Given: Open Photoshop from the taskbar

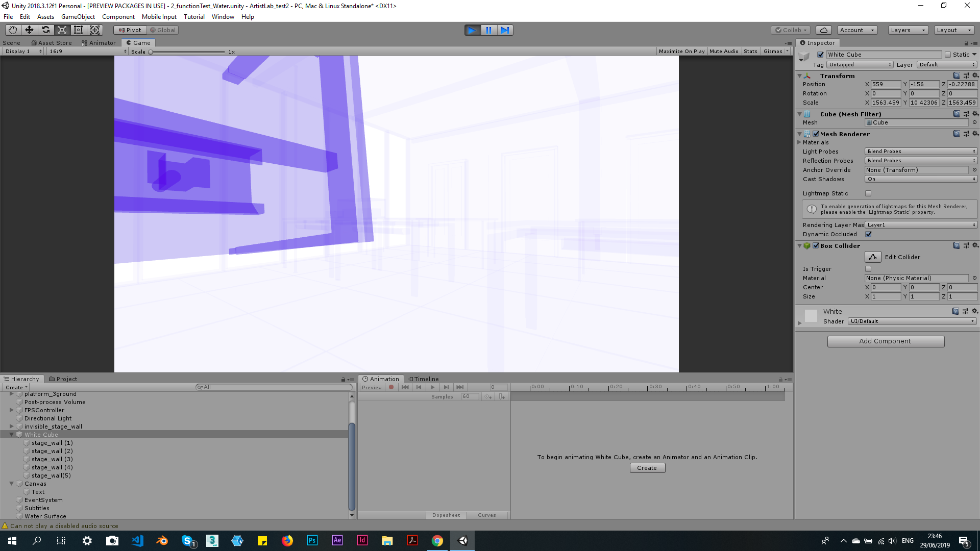Looking at the screenshot, I should point(312,541).
